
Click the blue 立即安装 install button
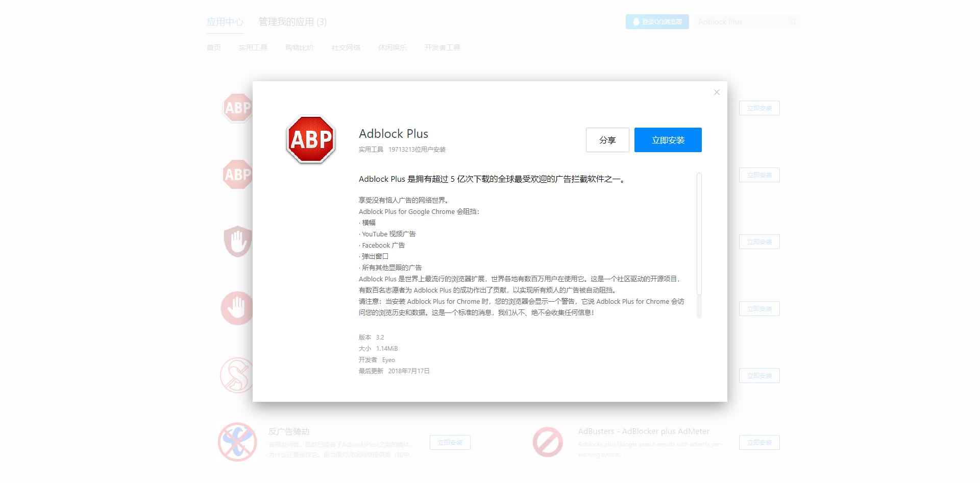[668, 139]
